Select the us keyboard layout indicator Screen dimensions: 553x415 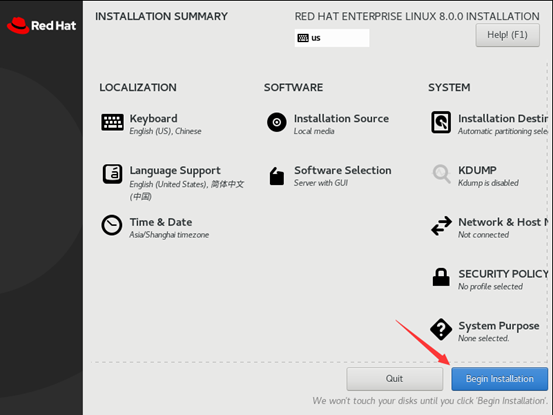point(332,38)
